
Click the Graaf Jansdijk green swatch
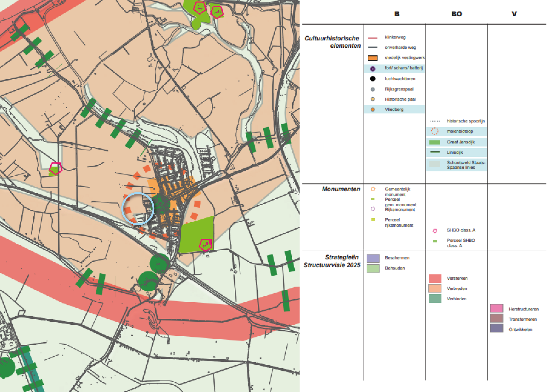(x=435, y=142)
